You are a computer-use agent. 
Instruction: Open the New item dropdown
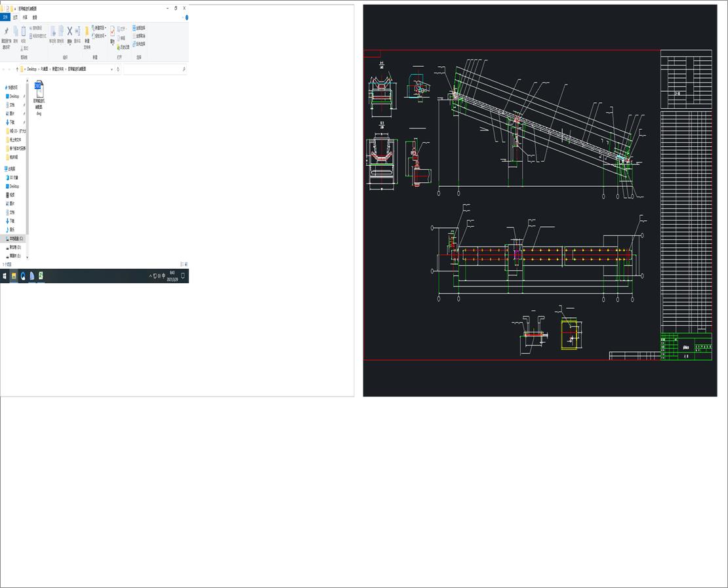(x=99, y=28)
